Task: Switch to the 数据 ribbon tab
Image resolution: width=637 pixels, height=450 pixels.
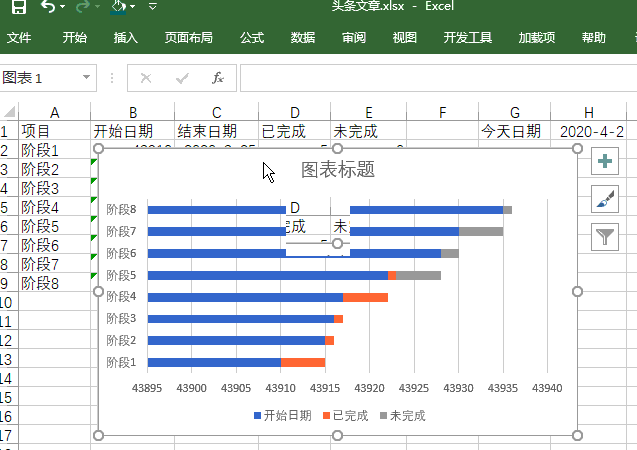Action: 303,38
